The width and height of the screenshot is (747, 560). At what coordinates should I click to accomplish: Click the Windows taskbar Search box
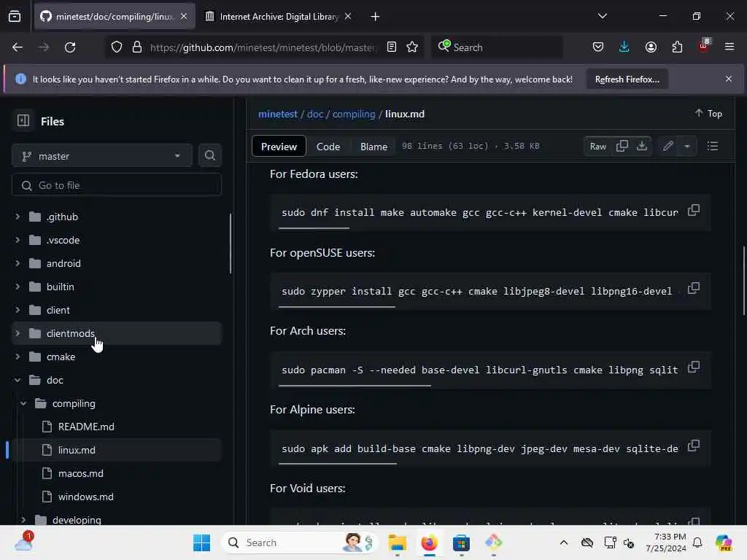pos(299,542)
